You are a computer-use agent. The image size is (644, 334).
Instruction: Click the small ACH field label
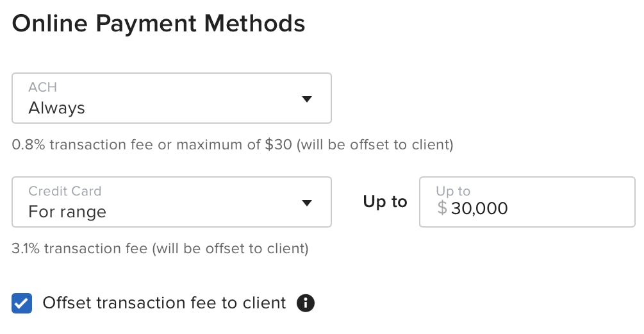[43, 87]
